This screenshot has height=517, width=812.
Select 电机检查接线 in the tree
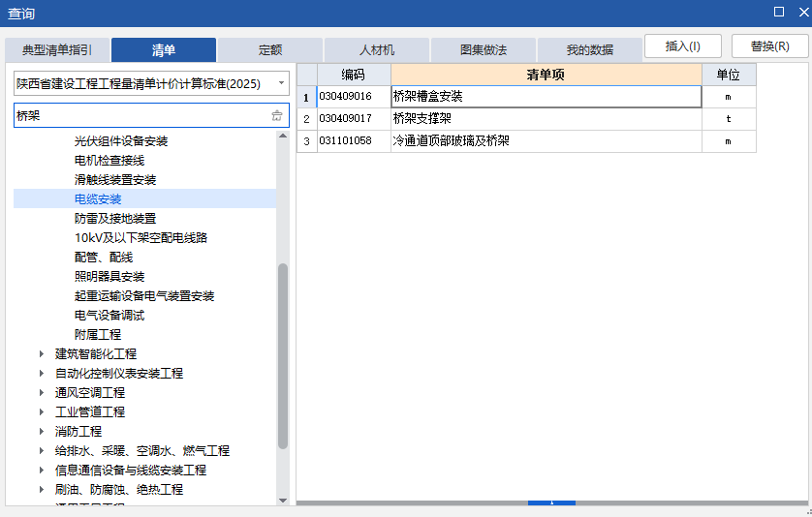click(x=109, y=161)
